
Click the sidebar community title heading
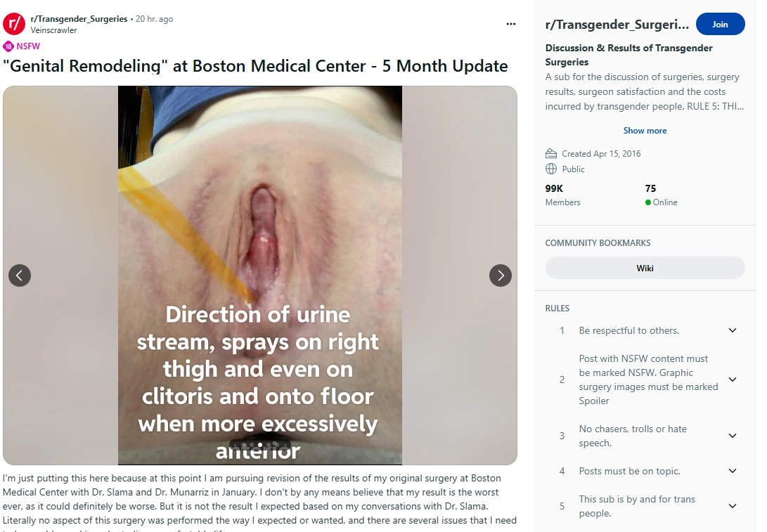(617, 25)
